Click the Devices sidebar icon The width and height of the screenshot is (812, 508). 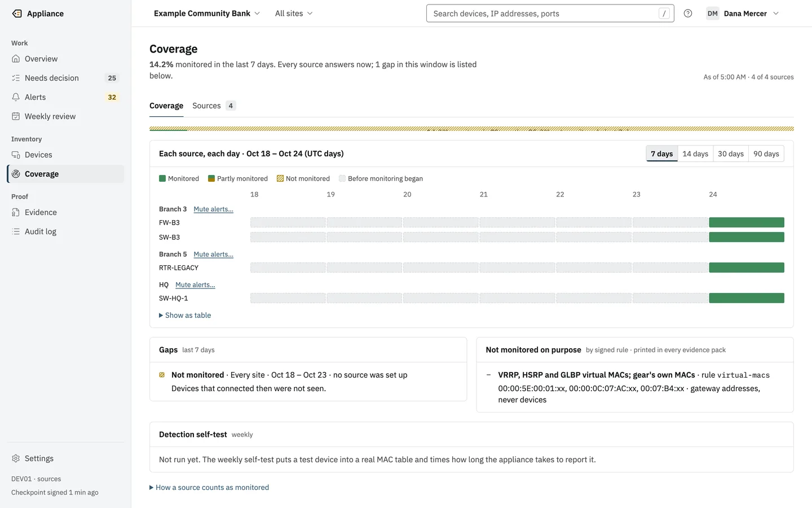[x=16, y=155]
